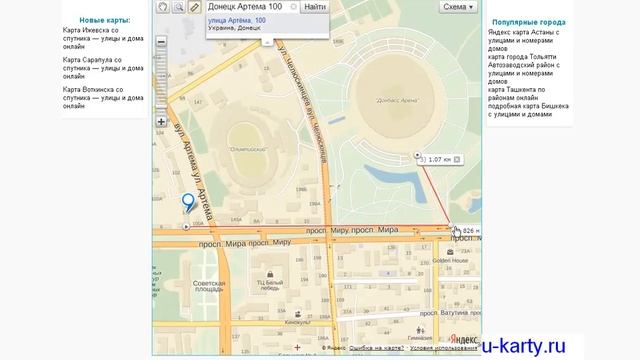
Task: Open link 'Карта Ижевска со спутника'
Action: click(x=103, y=38)
